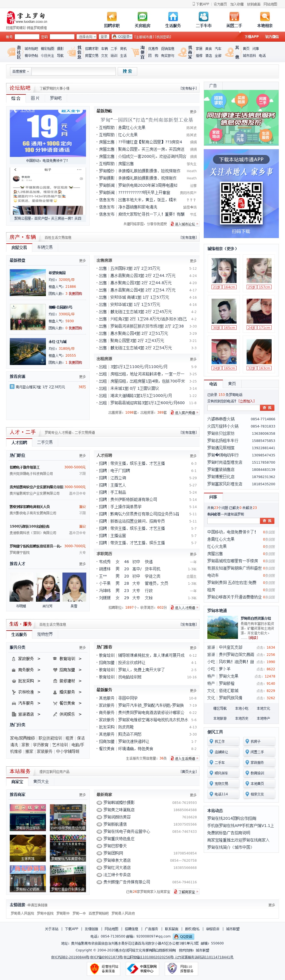Open the 选择去向 dropdown
This screenshot has height=980, width=285.
point(87,37)
